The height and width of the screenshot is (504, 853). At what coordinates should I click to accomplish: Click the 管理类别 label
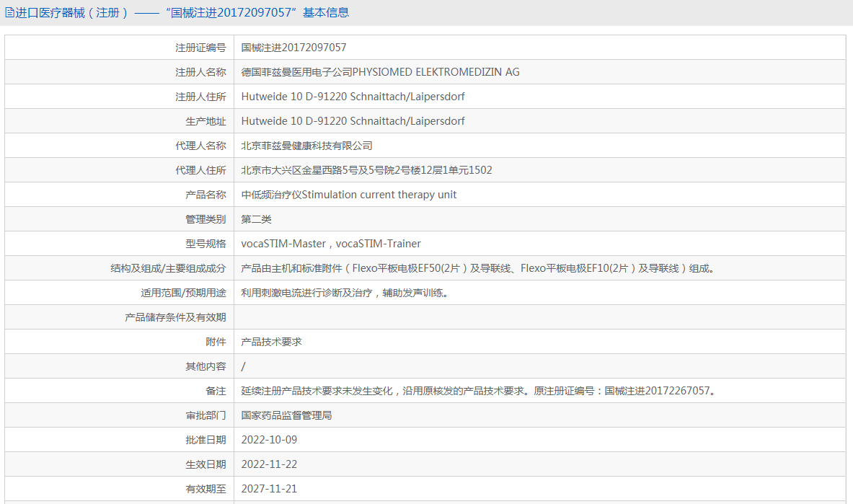click(205, 219)
